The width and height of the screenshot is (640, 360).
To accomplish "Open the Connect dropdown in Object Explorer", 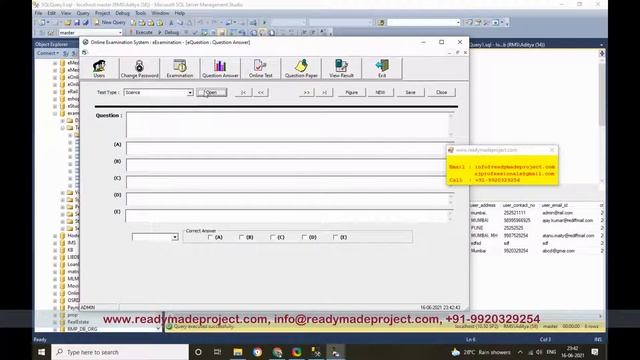I will 48,53.
